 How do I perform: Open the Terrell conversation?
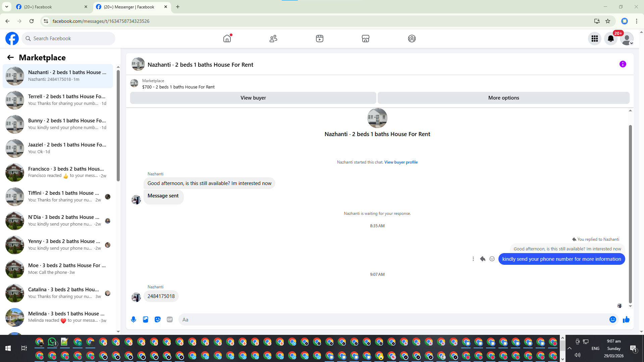(x=58, y=100)
